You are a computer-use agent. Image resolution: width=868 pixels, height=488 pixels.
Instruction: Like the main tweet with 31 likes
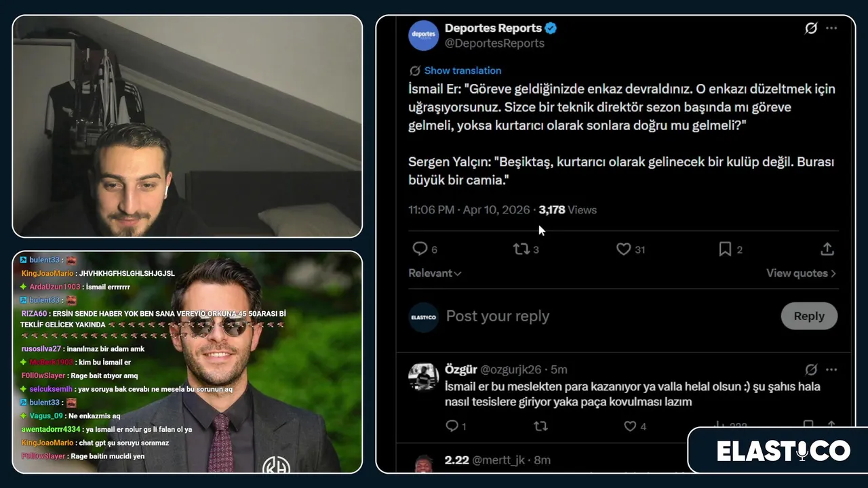pos(623,249)
